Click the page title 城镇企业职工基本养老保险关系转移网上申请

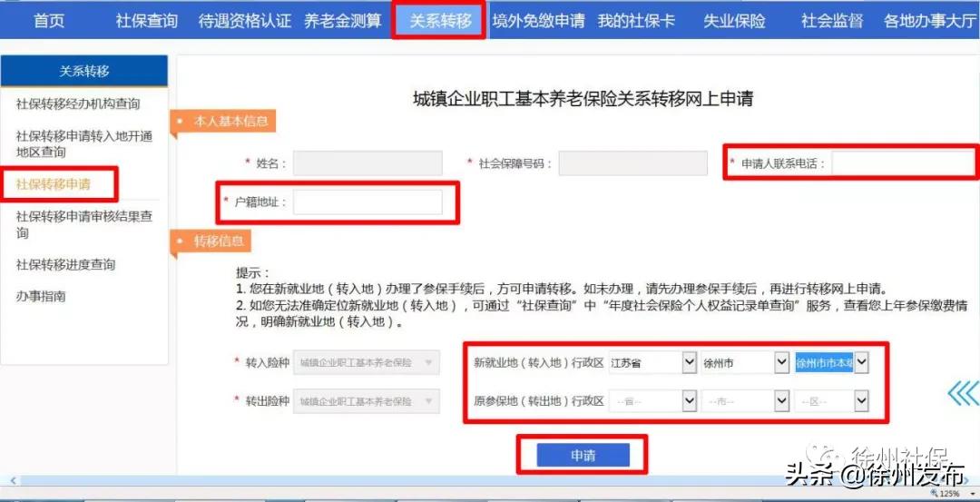583,99
